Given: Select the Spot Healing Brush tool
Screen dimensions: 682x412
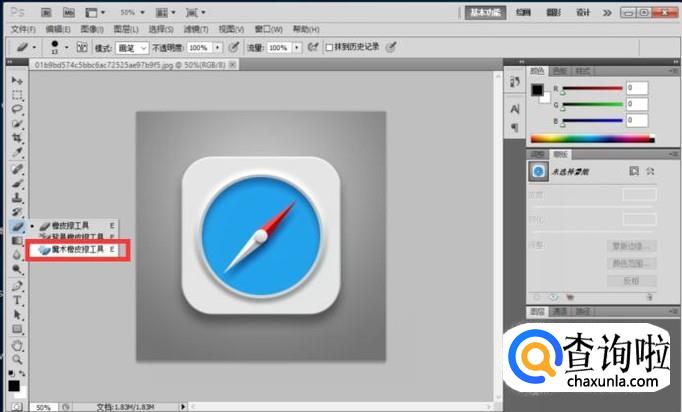Looking at the screenshot, I should point(17,169).
